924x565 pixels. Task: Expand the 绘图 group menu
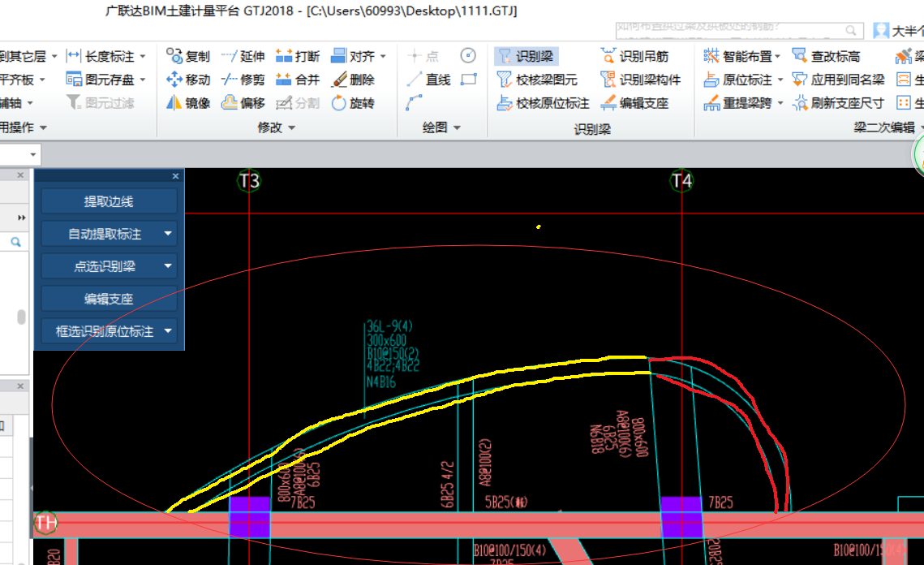pyautogui.click(x=441, y=127)
